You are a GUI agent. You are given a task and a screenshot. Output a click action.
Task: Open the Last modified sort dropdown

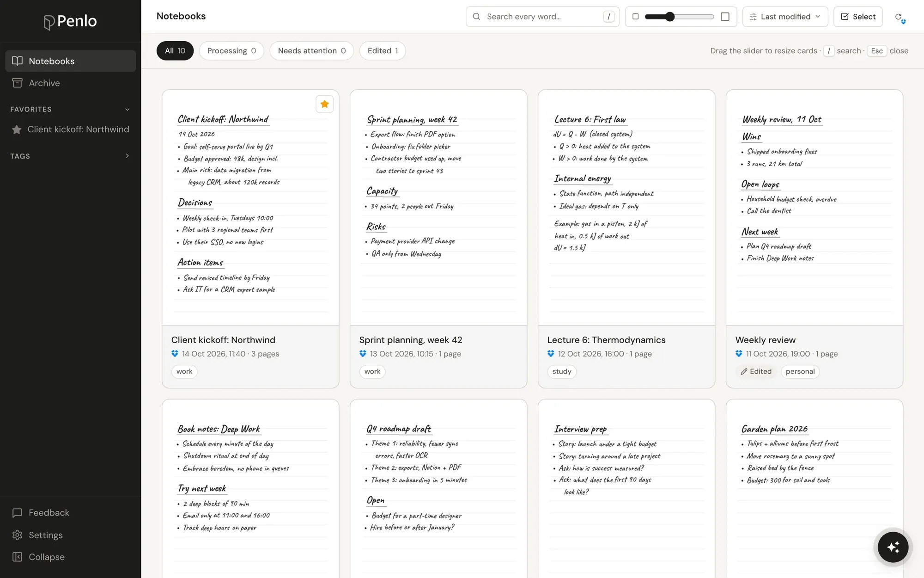[785, 17]
